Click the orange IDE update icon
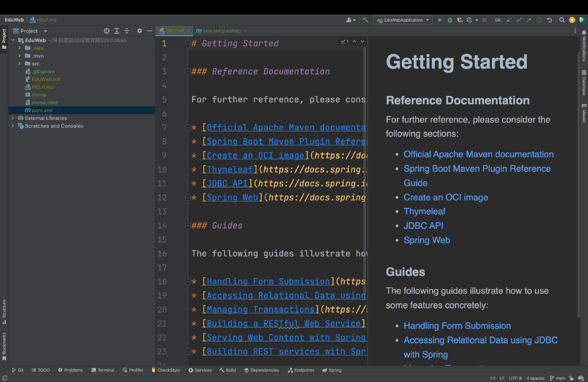Image resolution: width=588 pixels, height=382 pixels. pos(572,20)
